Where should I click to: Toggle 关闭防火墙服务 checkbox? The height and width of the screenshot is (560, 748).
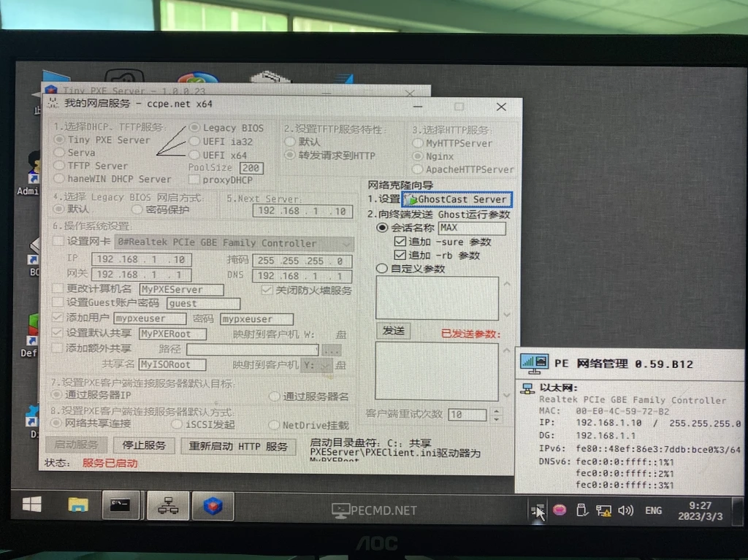266,290
